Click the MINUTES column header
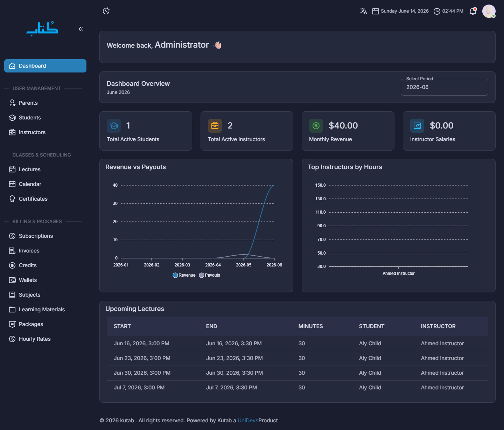Screen dimensions: 504x430 click(x=310, y=326)
